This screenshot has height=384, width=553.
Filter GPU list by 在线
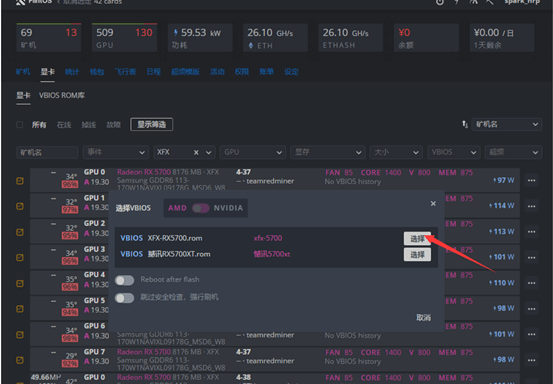tap(64, 125)
